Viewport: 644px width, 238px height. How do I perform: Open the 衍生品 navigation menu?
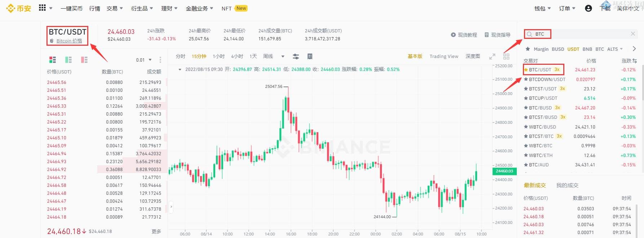pos(142,8)
